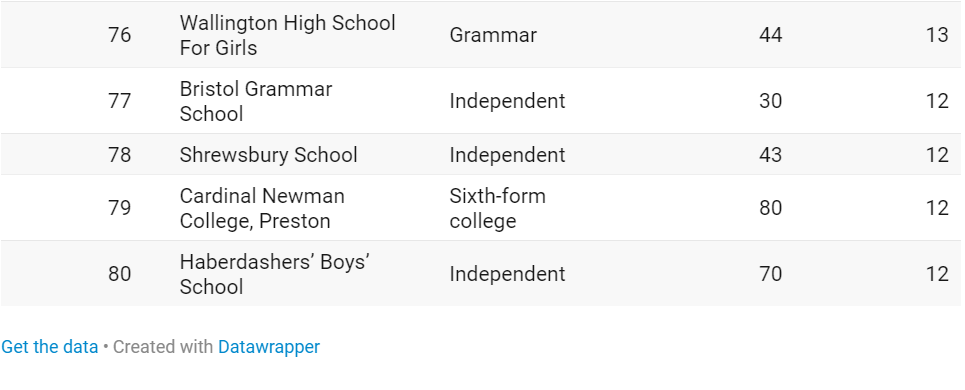Select rank number 80 cell

pyautogui.click(x=119, y=274)
